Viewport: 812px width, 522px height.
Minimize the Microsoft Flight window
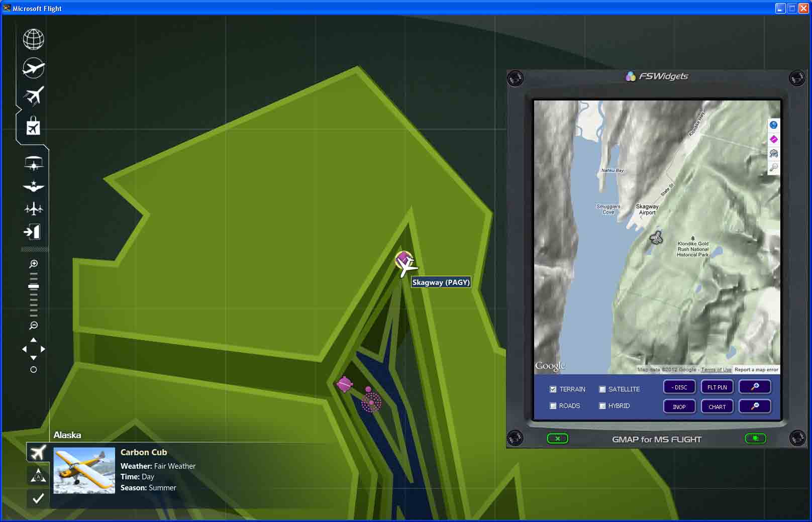(780, 9)
